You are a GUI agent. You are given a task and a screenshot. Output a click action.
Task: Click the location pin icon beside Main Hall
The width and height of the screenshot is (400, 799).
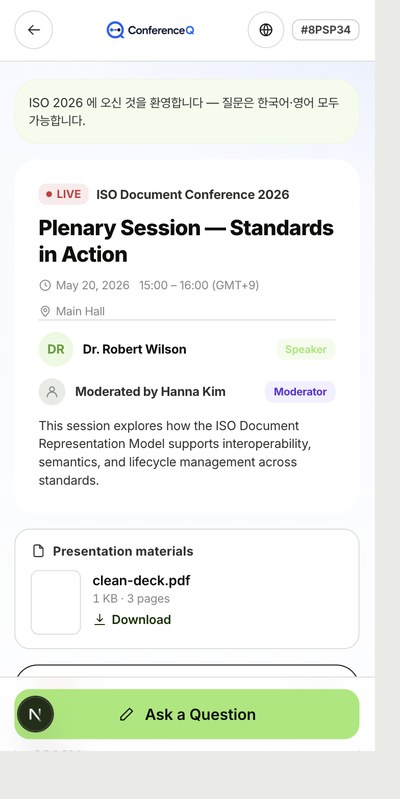[45, 311]
